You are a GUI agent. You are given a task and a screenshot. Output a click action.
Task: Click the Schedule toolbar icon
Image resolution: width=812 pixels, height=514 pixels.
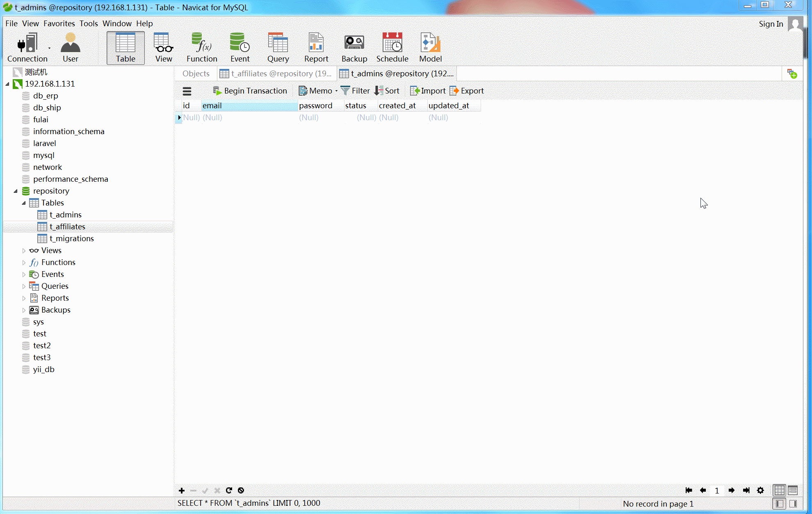[x=392, y=48]
